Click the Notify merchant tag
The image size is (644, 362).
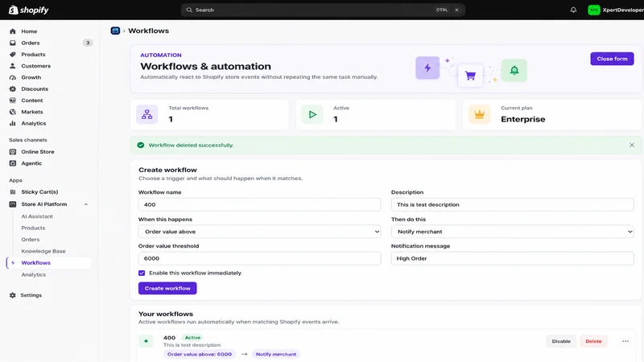pyautogui.click(x=276, y=354)
